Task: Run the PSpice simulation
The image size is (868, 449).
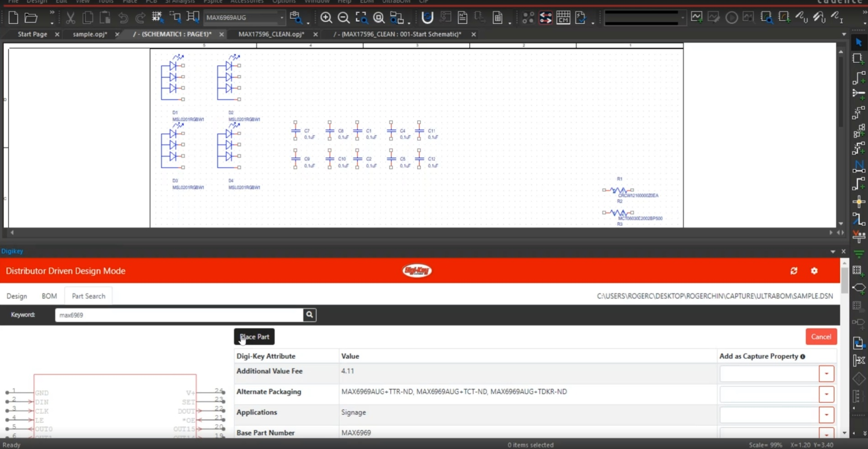Action: (731, 17)
